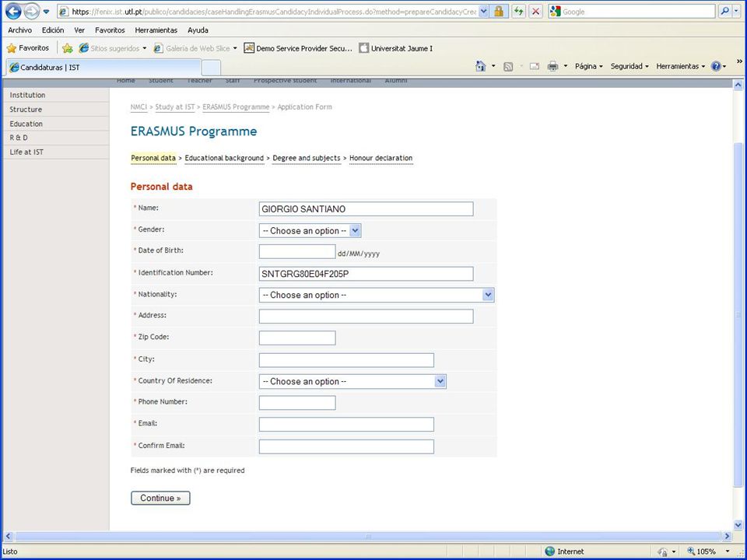Click the Zip Code input field
The image size is (747, 560).
click(297, 338)
